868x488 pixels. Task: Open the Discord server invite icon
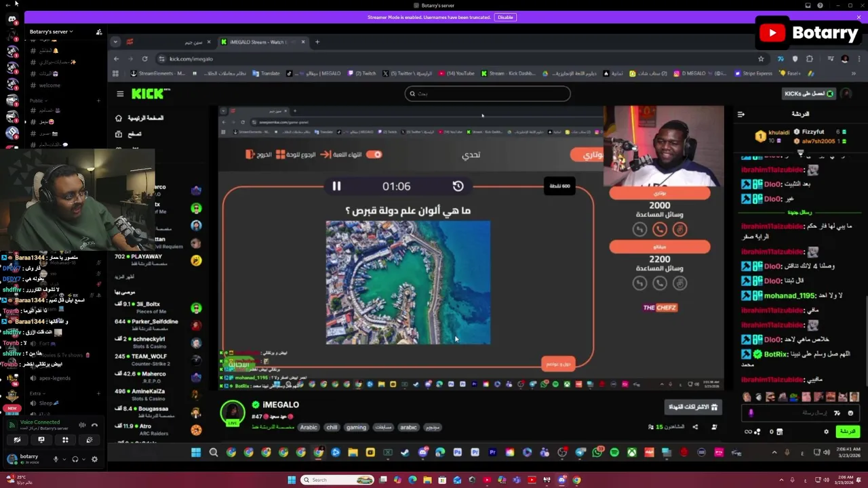click(99, 32)
